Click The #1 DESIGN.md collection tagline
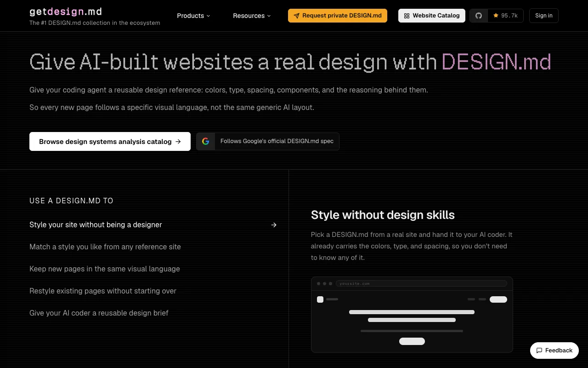Image resolution: width=588 pixels, height=368 pixels. tap(95, 23)
